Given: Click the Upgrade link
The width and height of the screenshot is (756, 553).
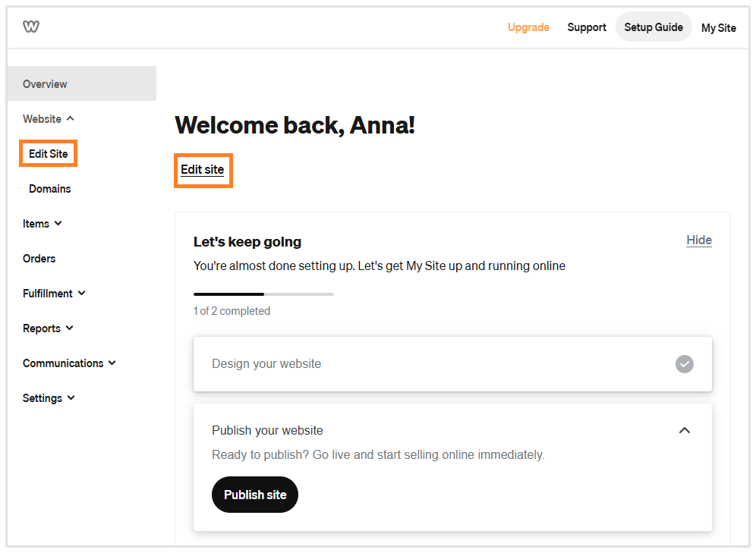Looking at the screenshot, I should click(528, 27).
